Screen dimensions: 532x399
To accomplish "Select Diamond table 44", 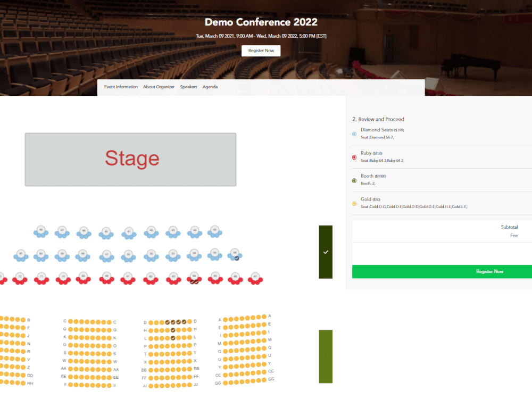I will coord(195,232).
